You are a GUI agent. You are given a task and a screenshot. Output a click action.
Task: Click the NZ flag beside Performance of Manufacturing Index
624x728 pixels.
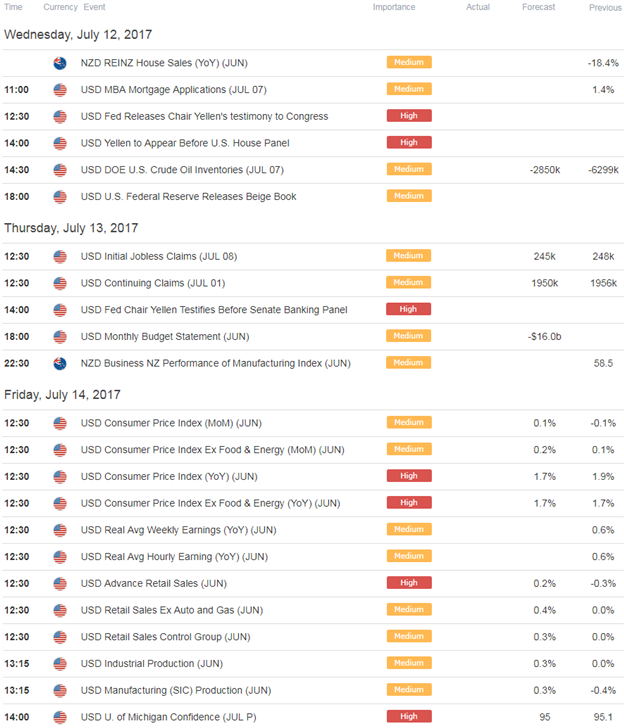coord(60,363)
